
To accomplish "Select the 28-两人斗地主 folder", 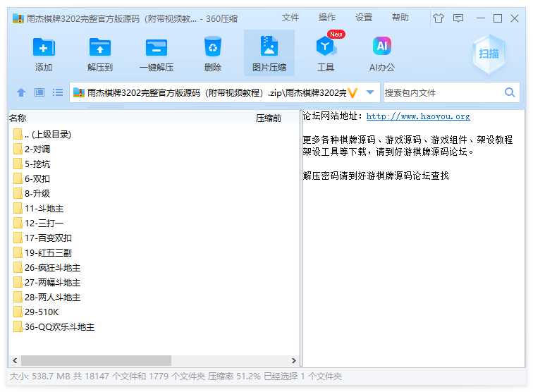I will (47, 297).
